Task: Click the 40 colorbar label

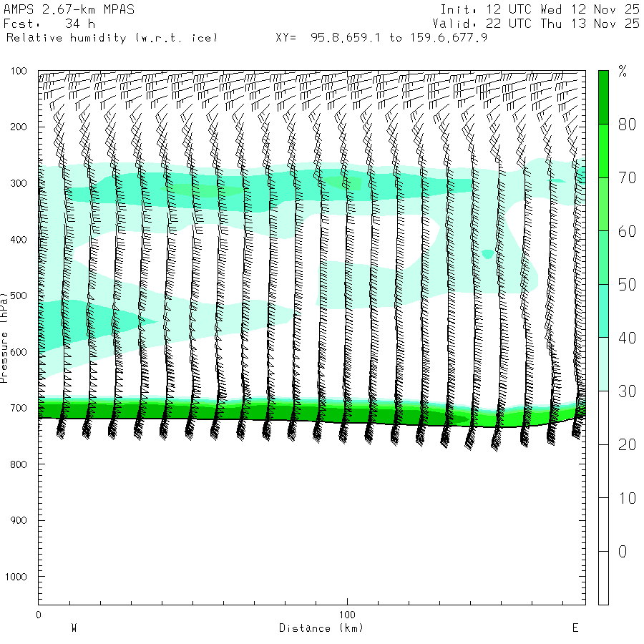Action: (627, 338)
